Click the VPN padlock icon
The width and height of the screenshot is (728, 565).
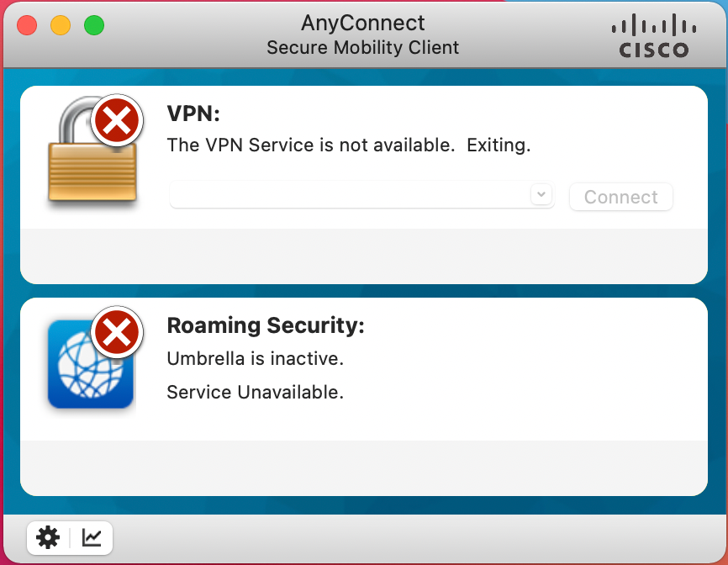92,149
